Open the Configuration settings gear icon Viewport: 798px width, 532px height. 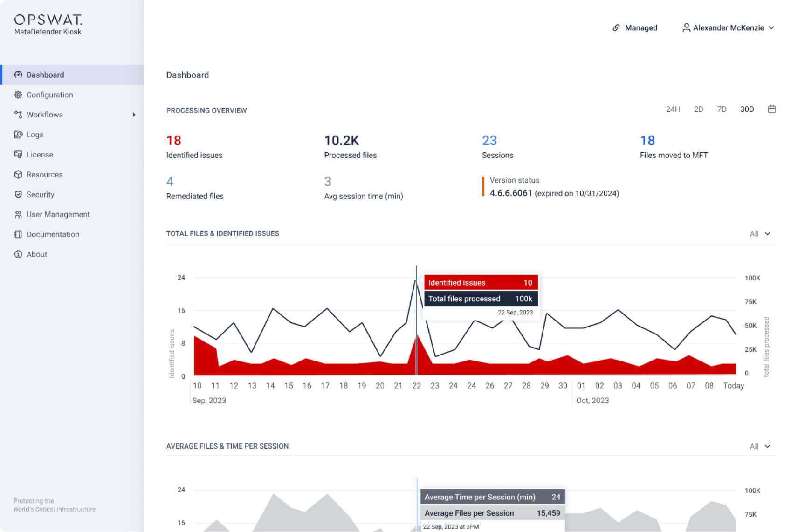(18, 95)
